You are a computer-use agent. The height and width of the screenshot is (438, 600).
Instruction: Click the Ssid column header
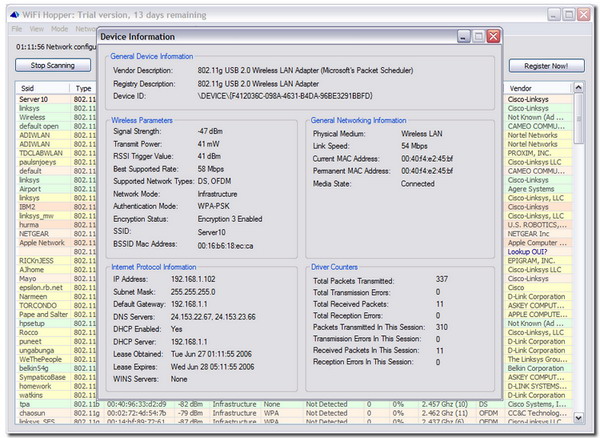[x=42, y=88]
